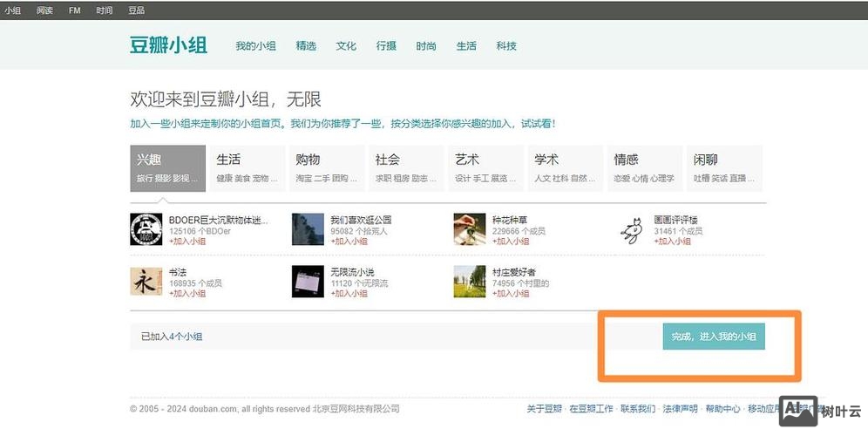Viewport: 868px width, 436px height.
Task: Open 我们喜欢逛公园 group title
Action: 361,220
